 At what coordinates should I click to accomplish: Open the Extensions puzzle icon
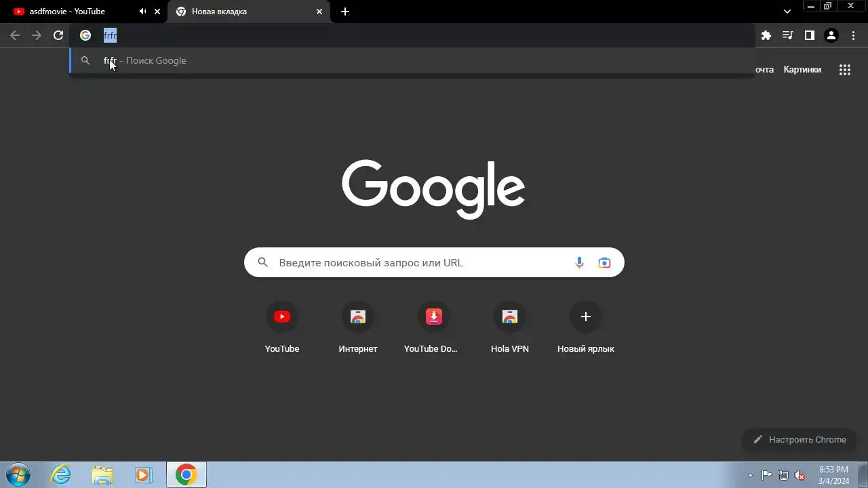click(x=766, y=35)
